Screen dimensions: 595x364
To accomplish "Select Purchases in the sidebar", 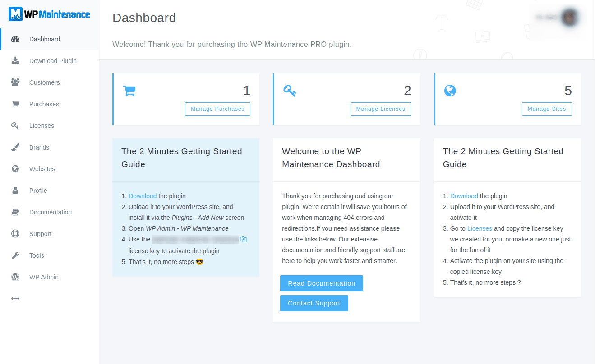I will point(50,104).
